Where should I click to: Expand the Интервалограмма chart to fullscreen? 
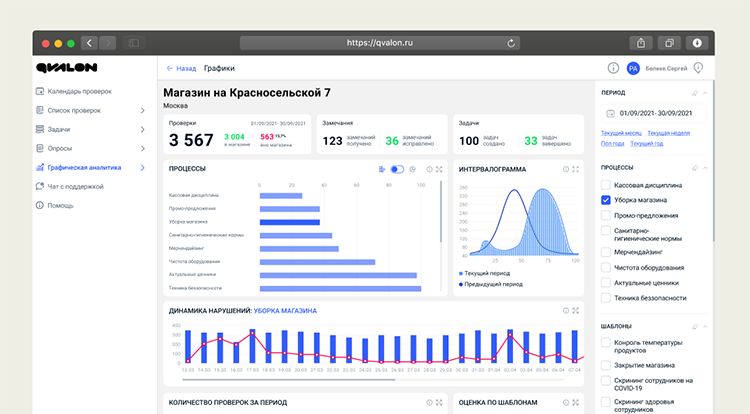[x=576, y=169]
